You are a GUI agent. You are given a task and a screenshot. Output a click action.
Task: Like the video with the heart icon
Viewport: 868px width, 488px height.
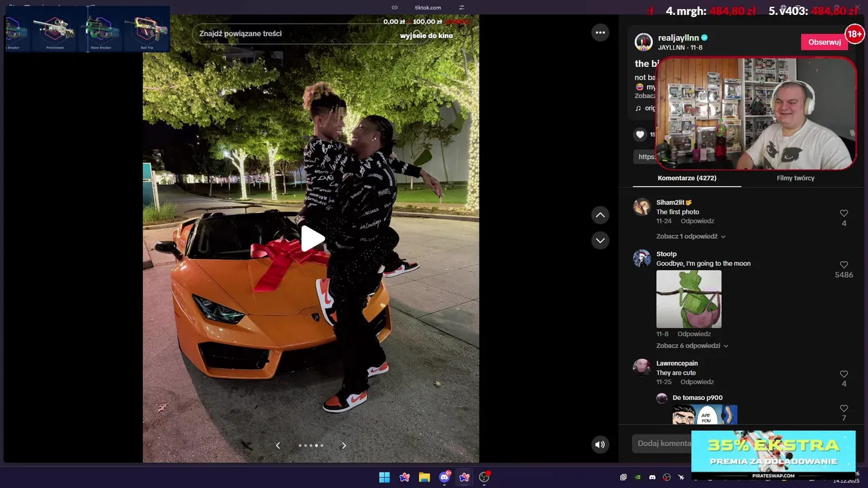pos(640,134)
